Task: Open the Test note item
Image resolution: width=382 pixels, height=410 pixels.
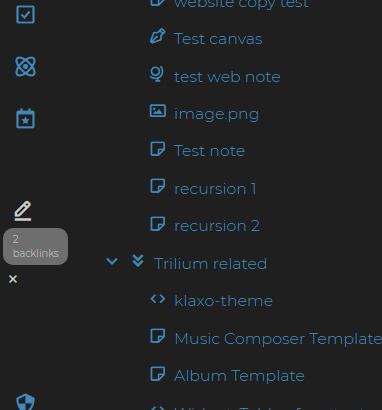Action: pyautogui.click(x=209, y=151)
